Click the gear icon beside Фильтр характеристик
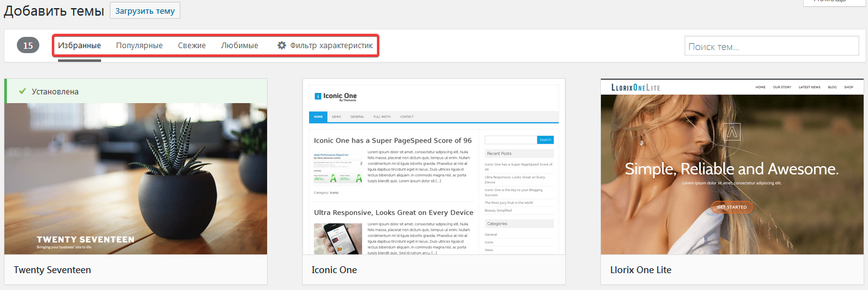 282,46
